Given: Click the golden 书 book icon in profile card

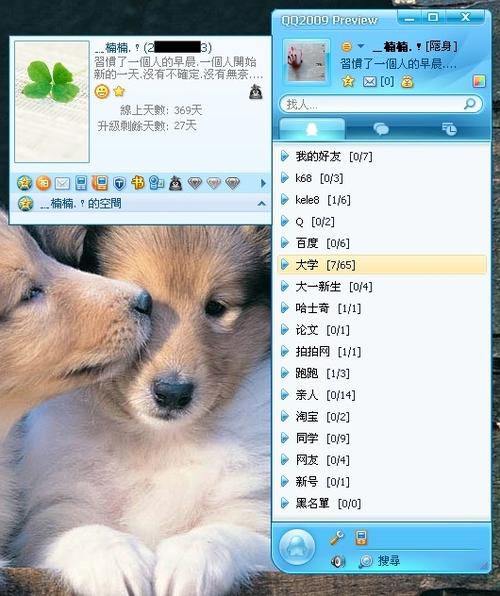Looking at the screenshot, I should (138, 183).
